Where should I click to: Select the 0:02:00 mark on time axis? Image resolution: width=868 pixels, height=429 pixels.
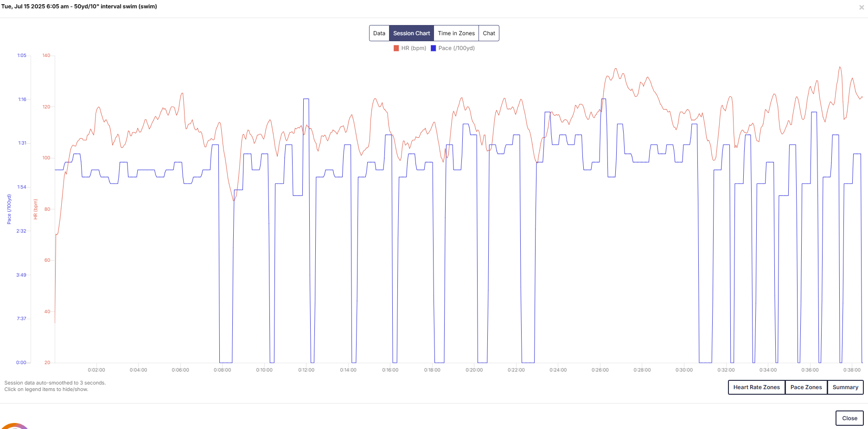(x=96, y=370)
